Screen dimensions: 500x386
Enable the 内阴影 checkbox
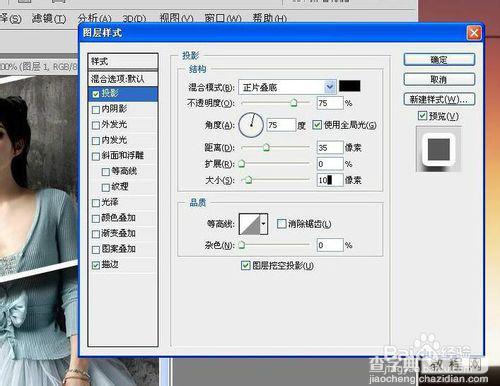tap(96, 109)
